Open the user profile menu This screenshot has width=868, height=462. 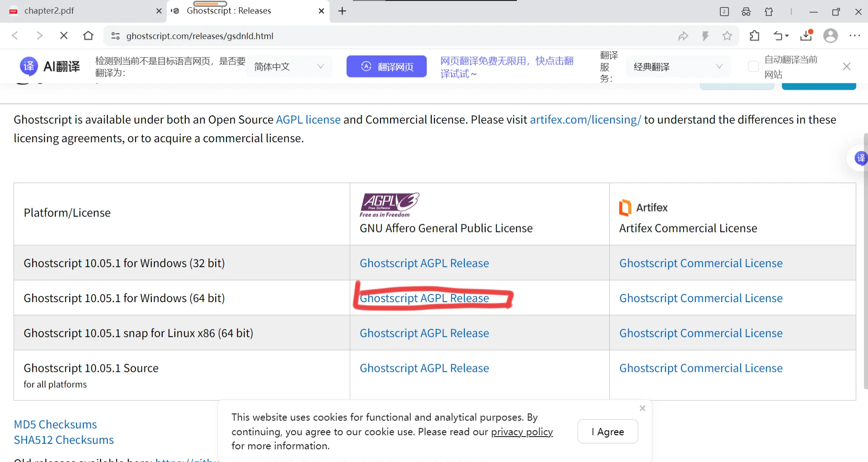(830, 36)
